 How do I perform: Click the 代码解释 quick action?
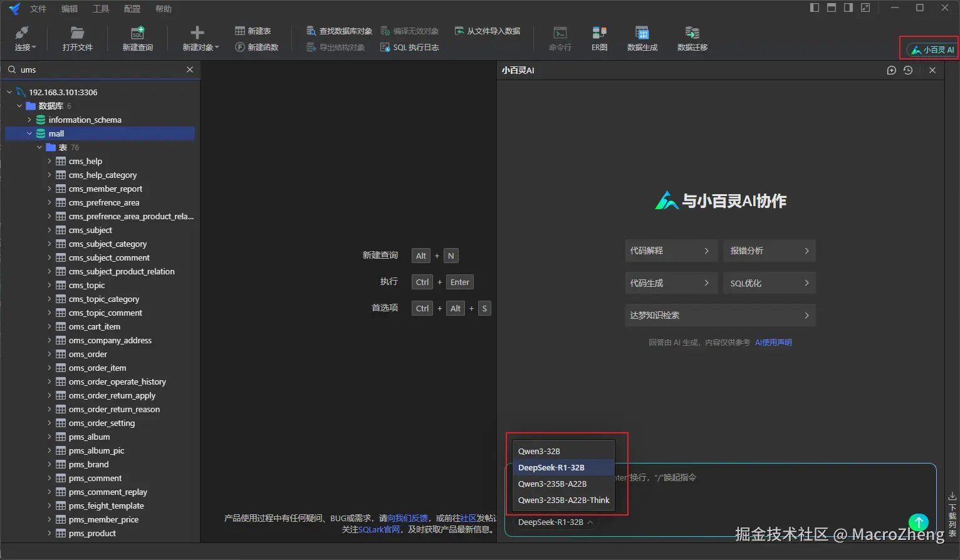671,251
